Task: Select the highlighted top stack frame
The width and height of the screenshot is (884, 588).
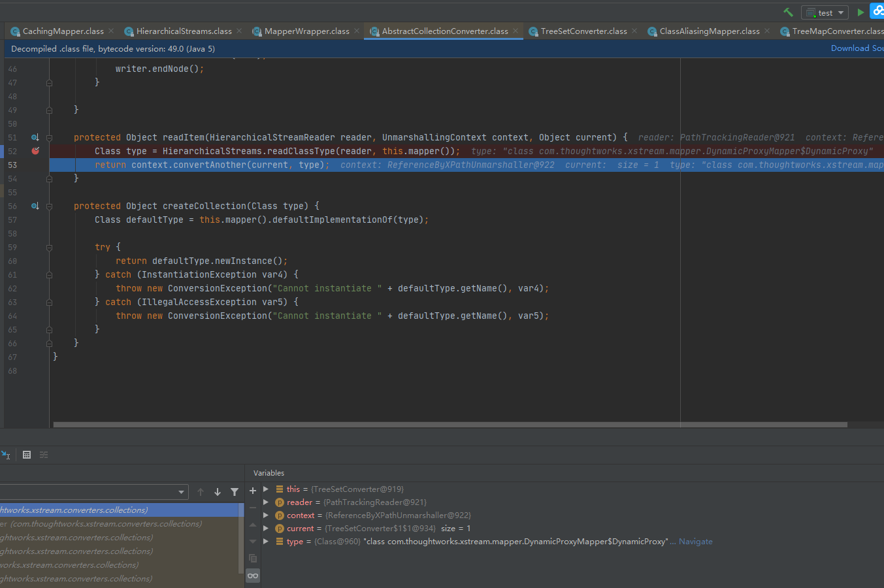Action: (x=119, y=510)
